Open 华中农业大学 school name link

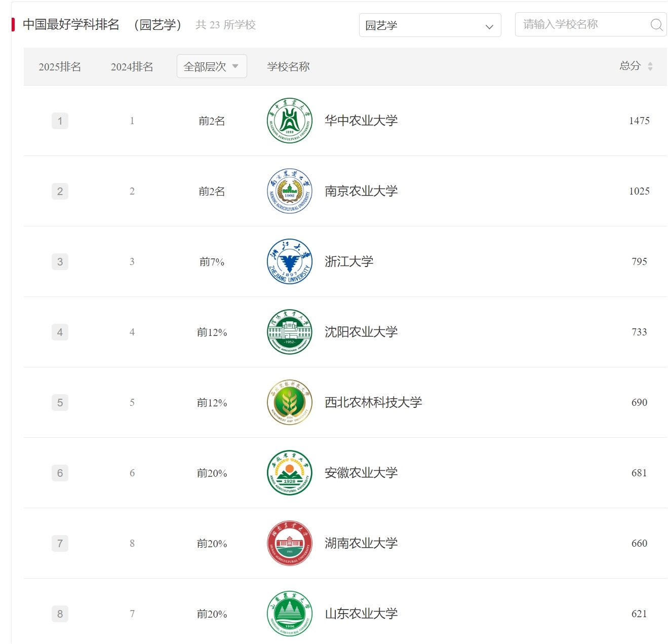(x=361, y=121)
